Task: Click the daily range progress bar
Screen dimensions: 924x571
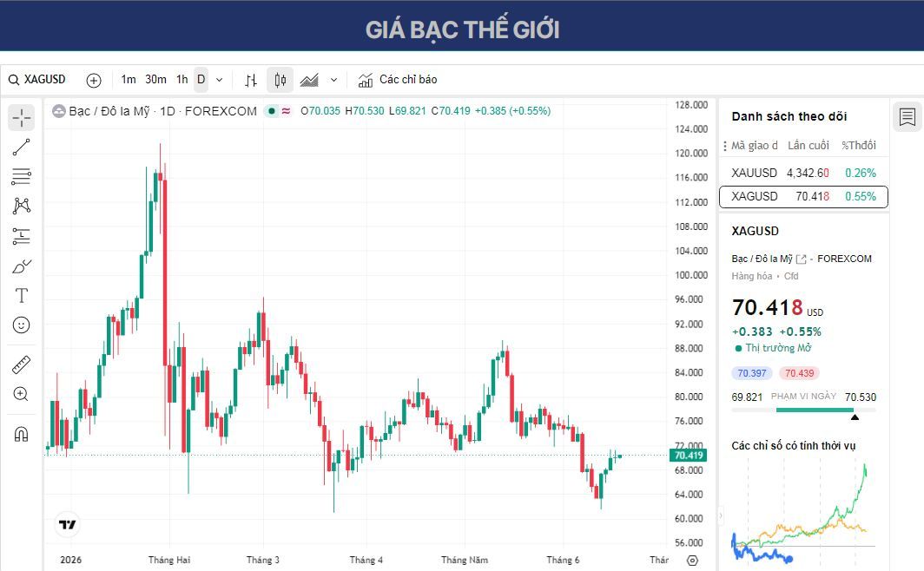Action: coord(804,410)
